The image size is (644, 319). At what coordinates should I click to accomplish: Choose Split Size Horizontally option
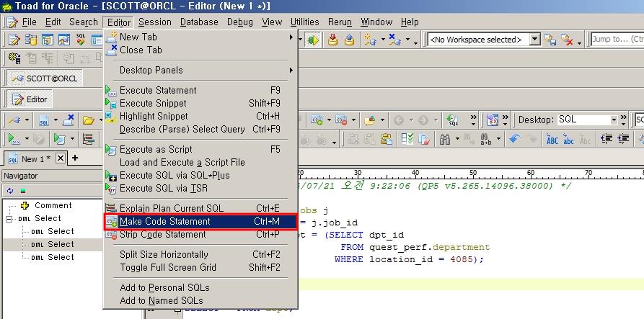pos(164,254)
